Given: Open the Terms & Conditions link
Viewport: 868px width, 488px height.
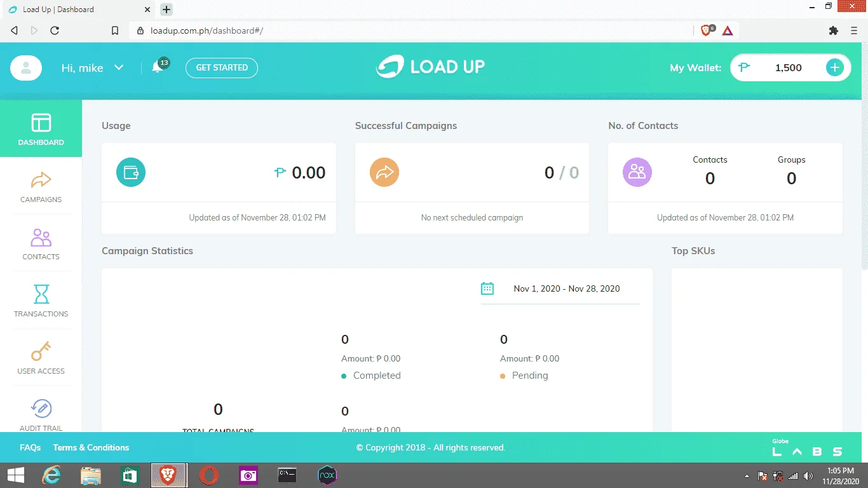Looking at the screenshot, I should click(x=91, y=447).
